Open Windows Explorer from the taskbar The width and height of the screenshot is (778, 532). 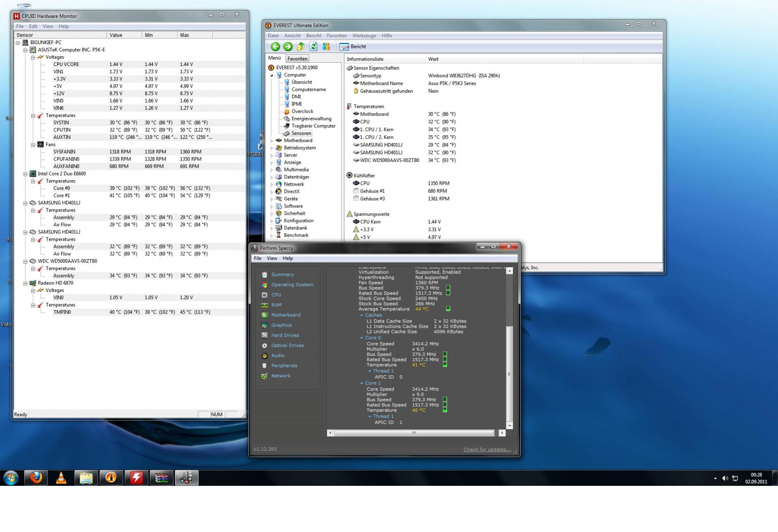click(86, 478)
